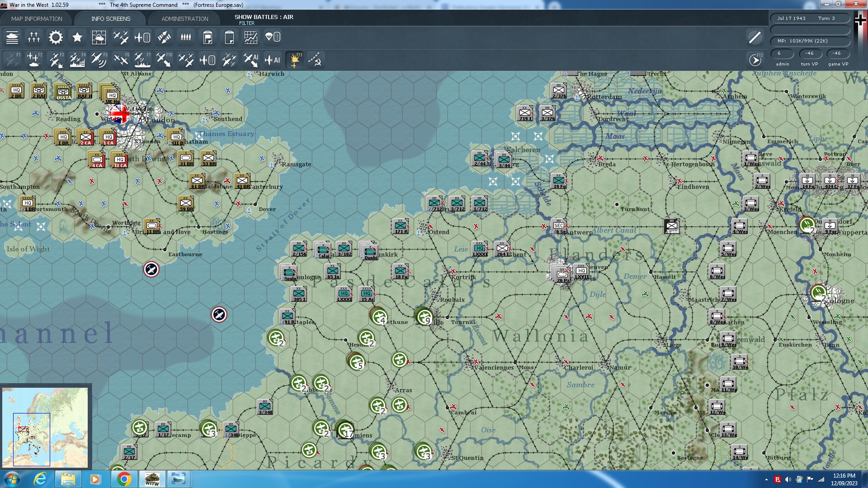Open Google Chrome from the taskbar

(x=124, y=479)
